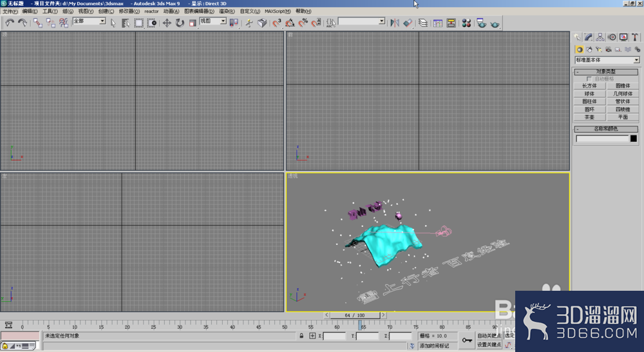Select the Unlink Selection tool
The width and height of the screenshot is (644, 352).
50,23
